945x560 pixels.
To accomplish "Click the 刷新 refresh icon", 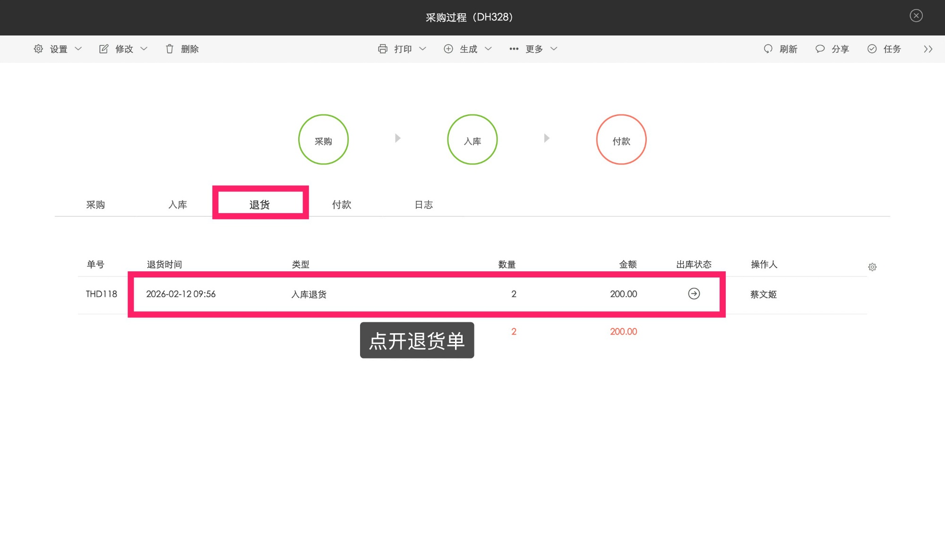I will tap(768, 49).
